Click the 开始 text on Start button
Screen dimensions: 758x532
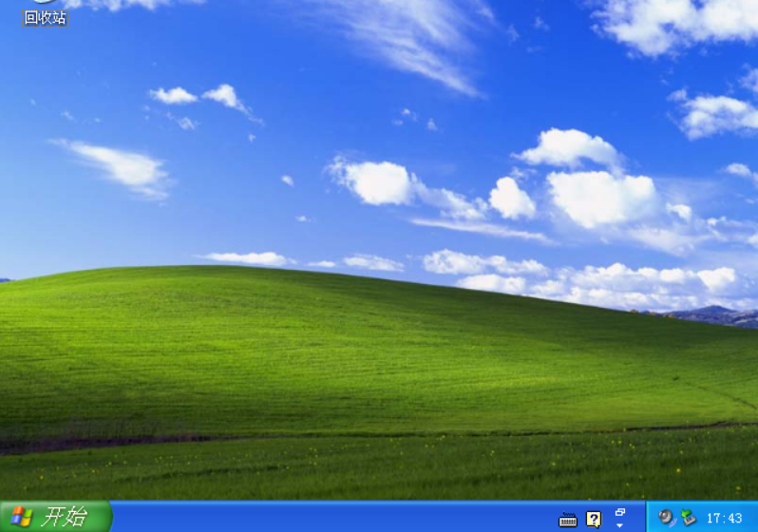[x=65, y=517]
